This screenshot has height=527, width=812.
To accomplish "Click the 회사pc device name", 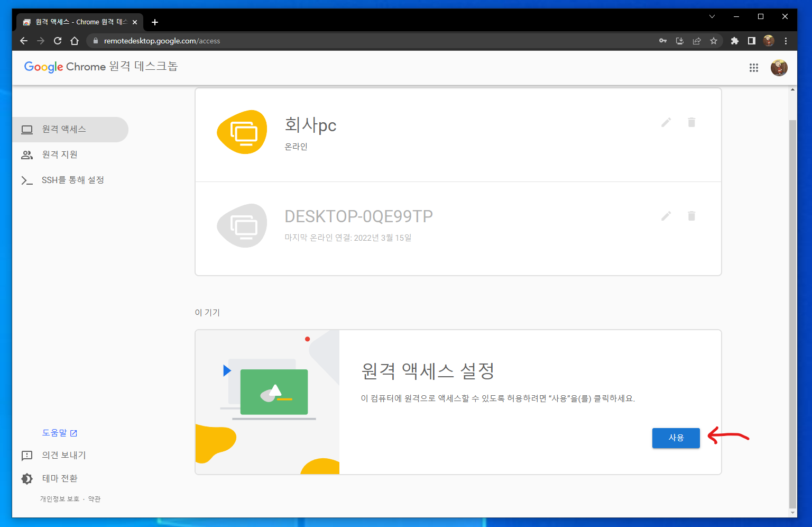I will [x=310, y=125].
